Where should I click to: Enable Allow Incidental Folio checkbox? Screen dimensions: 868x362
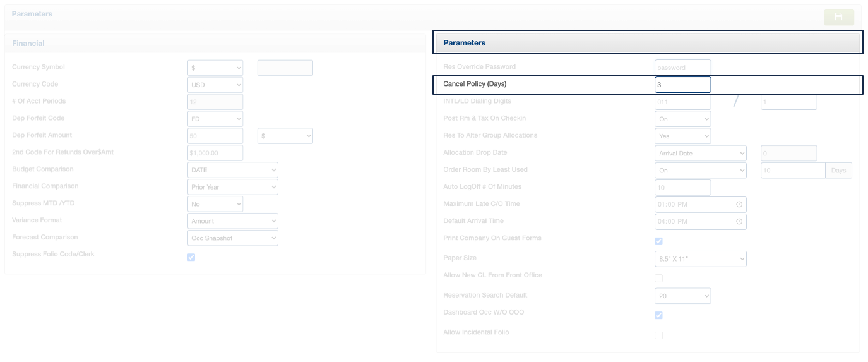(658, 335)
